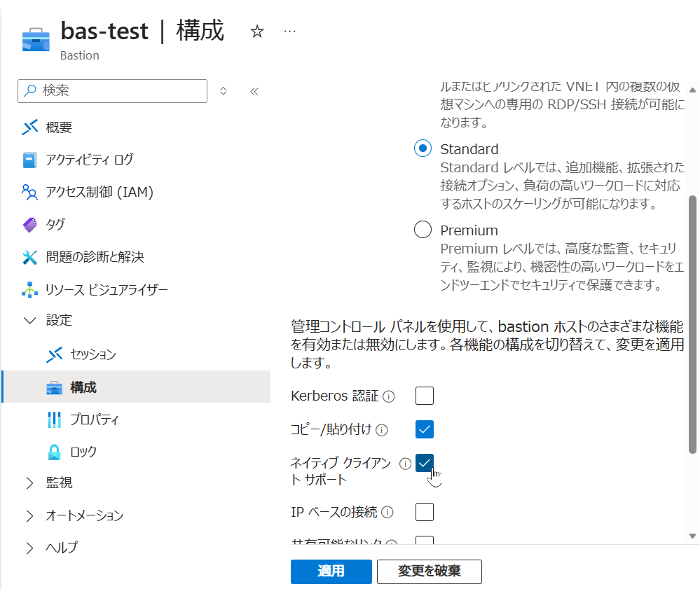Screen dimensions: 700x589
Task: Click info icon next to Kerberos 認証
Action: click(x=389, y=397)
